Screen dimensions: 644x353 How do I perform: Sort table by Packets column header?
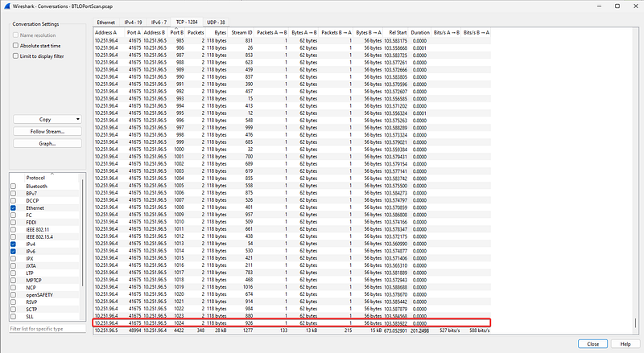pos(196,32)
